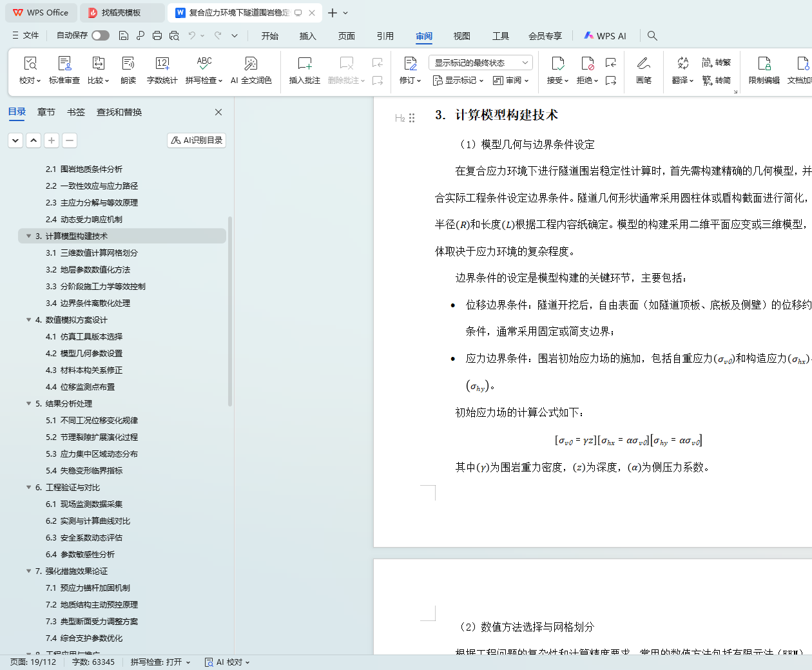Collapse the 4. 数值模拟方案设计 outline section
Screen dimensions: 812x670
(x=28, y=320)
